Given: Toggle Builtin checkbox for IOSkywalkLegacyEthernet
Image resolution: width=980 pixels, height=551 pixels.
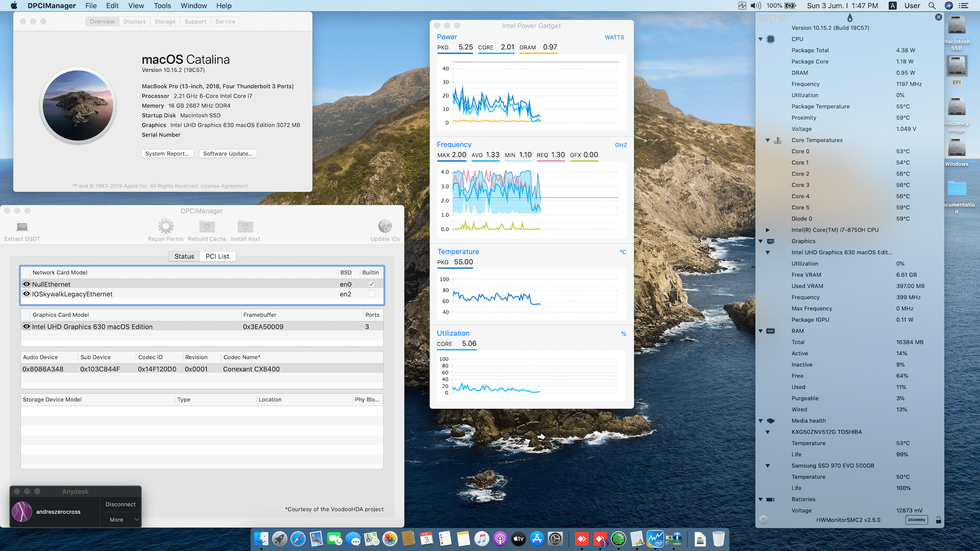Looking at the screenshot, I should 371,294.
